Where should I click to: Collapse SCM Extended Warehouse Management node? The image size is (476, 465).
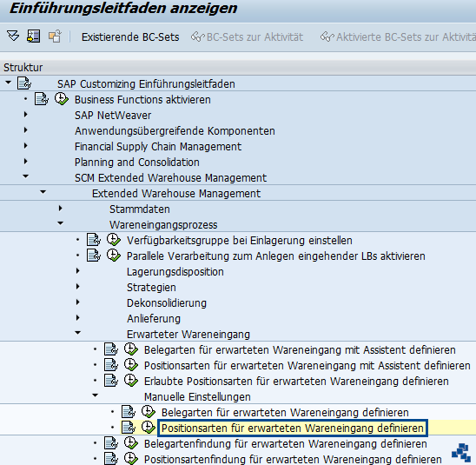(25, 176)
